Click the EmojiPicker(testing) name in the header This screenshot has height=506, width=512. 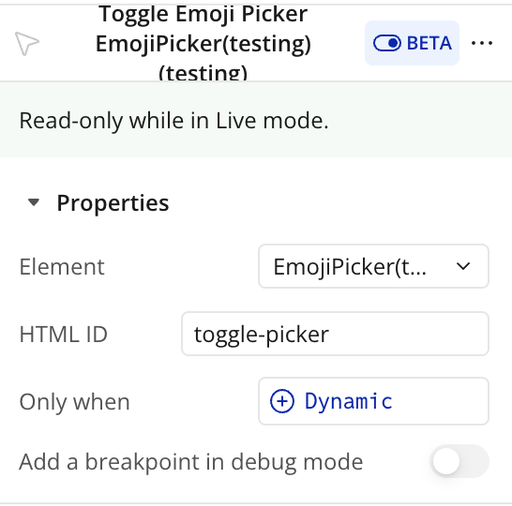(x=203, y=44)
